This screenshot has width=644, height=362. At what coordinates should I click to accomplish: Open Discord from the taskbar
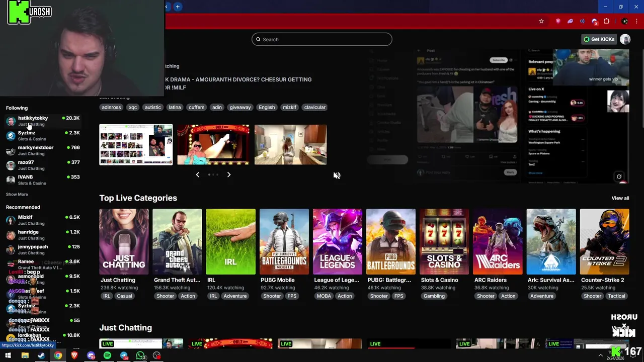coord(91,355)
